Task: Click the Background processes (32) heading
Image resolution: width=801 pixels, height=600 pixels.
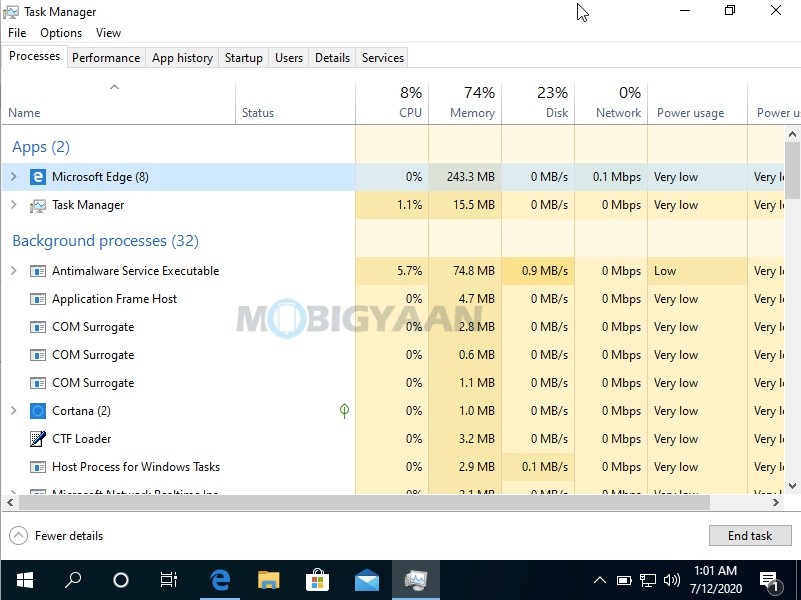Action: [105, 241]
